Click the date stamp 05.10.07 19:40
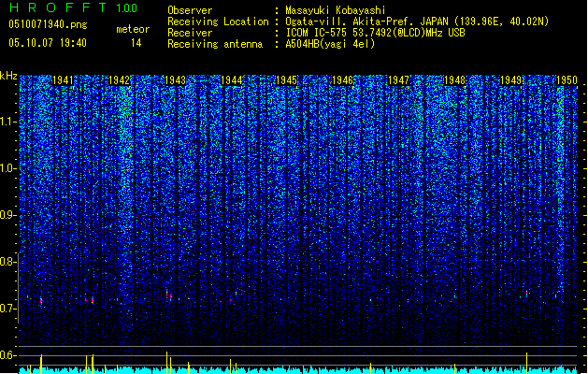The image size is (588, 374). 48,43
